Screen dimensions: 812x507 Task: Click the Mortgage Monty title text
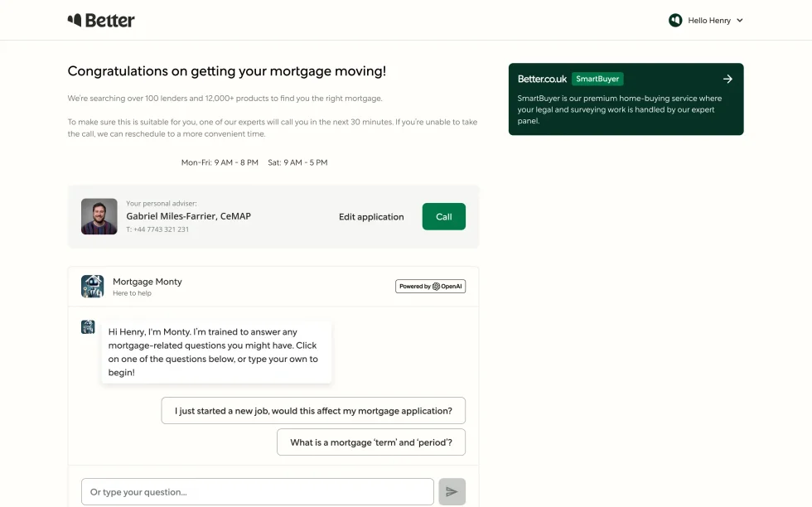(147, 282)
